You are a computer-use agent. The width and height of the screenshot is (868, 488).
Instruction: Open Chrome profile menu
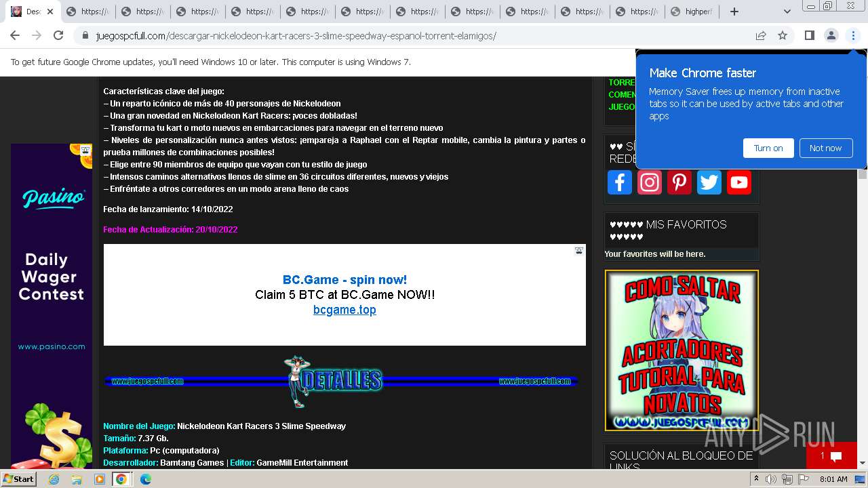(x=831, y=35)
